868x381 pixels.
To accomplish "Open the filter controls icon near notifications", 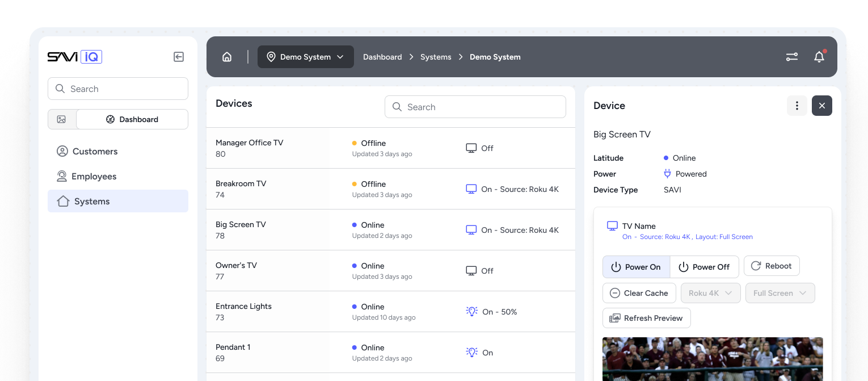I will (791, 57).
